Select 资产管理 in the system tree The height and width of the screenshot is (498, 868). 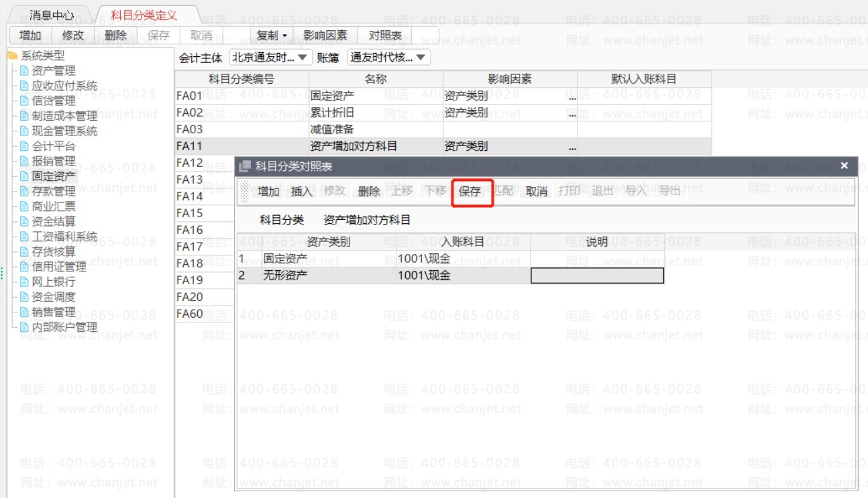point(54,70)
